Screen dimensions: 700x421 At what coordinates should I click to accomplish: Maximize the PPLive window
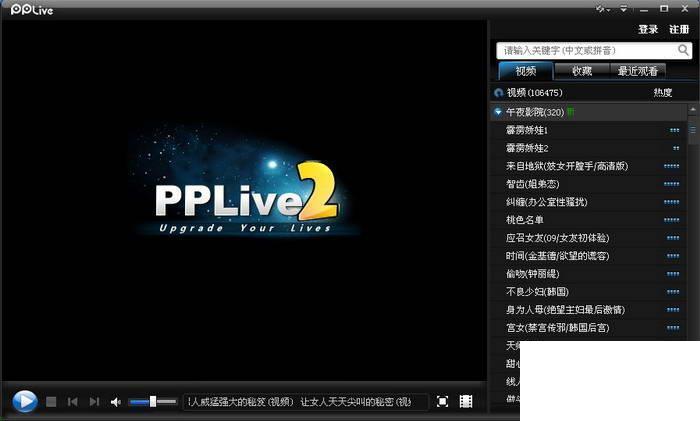664,9
